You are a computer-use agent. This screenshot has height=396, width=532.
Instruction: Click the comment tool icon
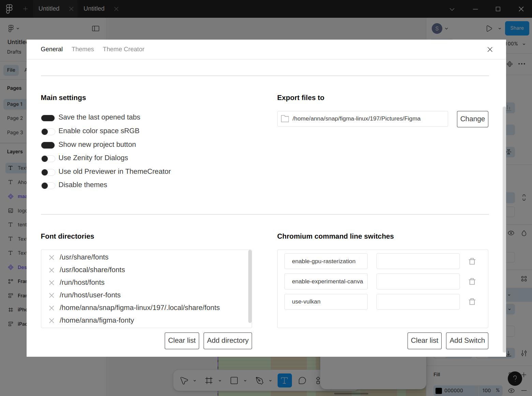pyautogui.click(x=302, y=381)
